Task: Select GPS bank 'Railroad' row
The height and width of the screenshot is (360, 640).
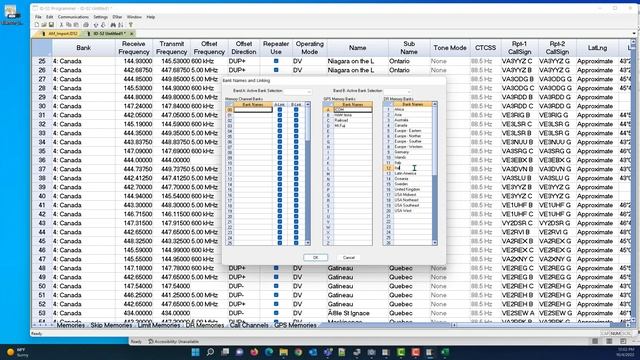Action: (353, 120)
